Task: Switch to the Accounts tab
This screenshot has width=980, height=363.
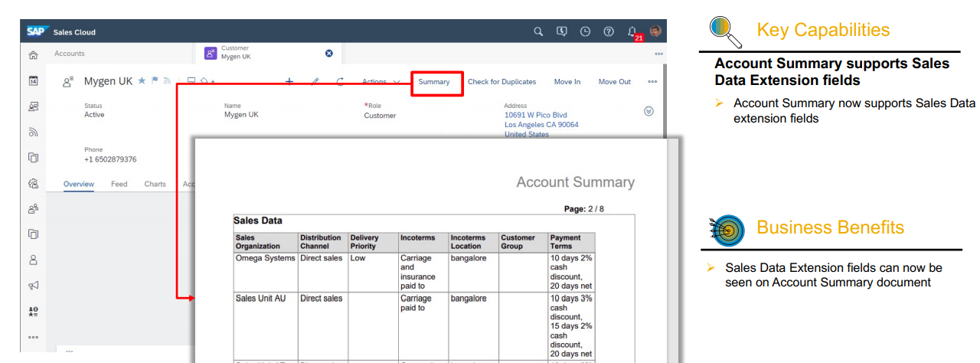Action: [x=70, y=54]
